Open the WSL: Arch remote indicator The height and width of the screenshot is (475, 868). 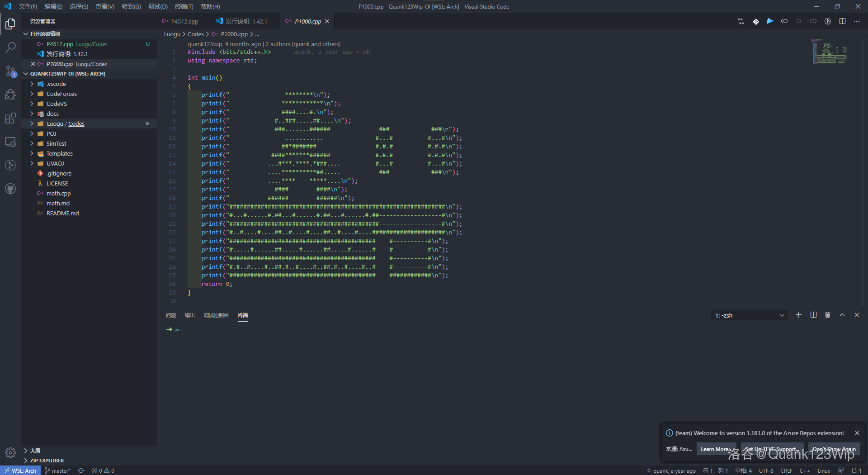[20, 470]
